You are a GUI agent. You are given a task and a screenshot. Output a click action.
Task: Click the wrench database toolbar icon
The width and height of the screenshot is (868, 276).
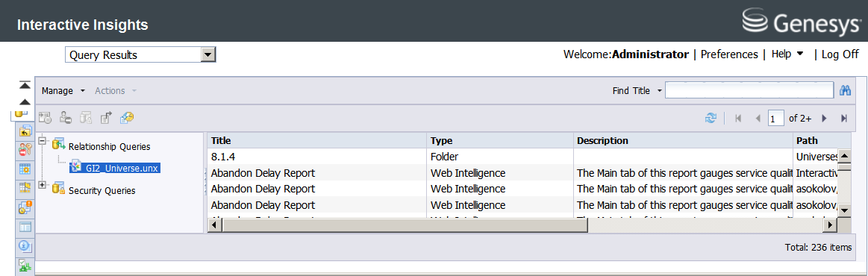pos(127,117)
